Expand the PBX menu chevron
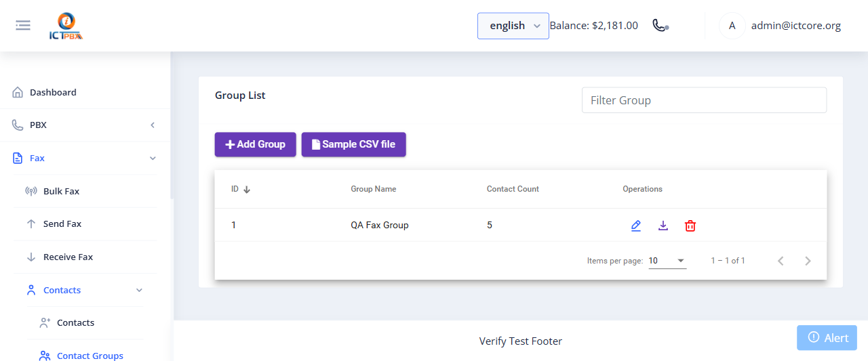Image resolution: width=868 pixels, height=361 pixels. pos(153,125)
